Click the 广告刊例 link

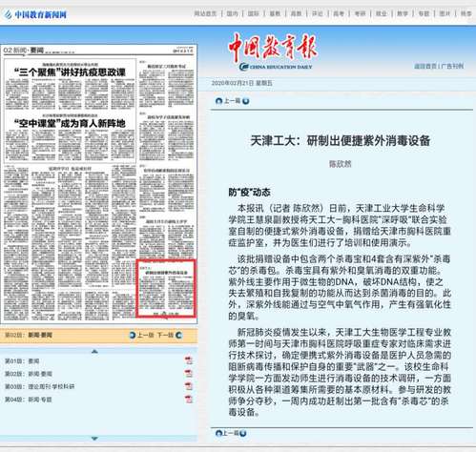452,66
